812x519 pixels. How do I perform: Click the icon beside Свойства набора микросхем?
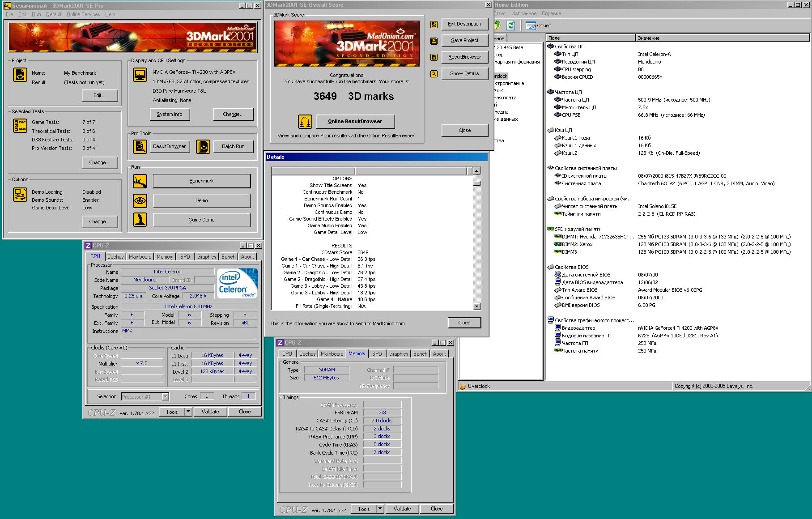coord(551,198)
